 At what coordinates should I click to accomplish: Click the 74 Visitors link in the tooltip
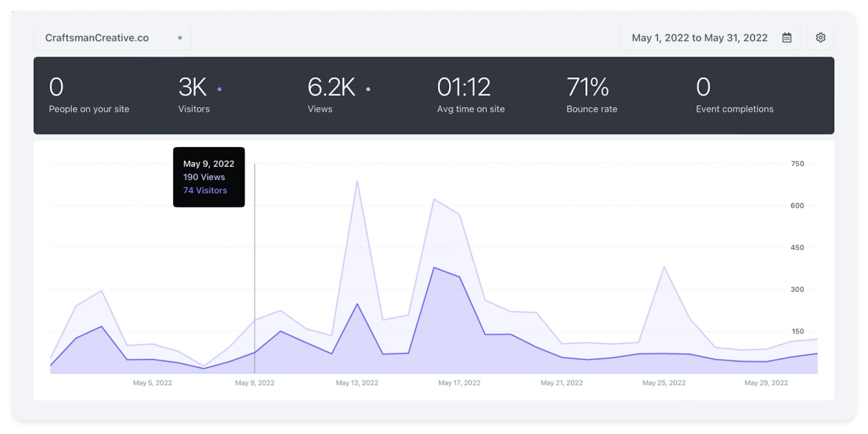click(204, 190)
